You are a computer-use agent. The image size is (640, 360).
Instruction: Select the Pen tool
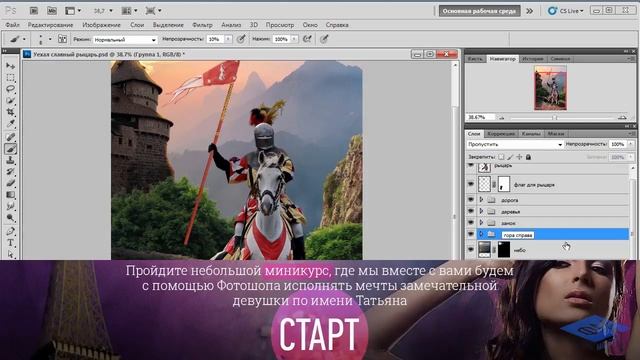(11, 231)
